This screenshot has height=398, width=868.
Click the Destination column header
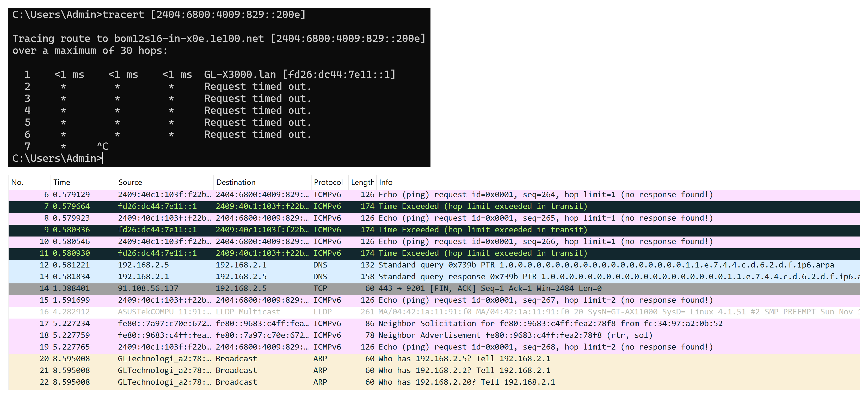pos(236,182)
